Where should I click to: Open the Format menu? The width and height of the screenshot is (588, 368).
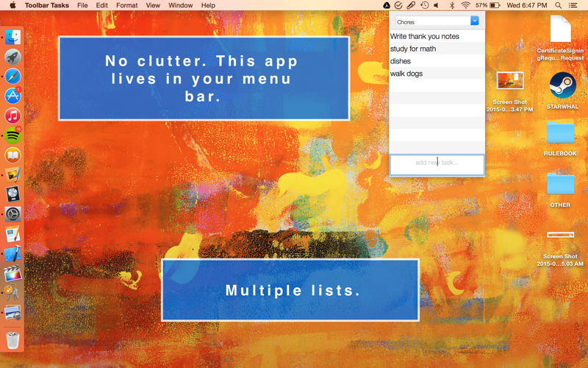point(126,5)
